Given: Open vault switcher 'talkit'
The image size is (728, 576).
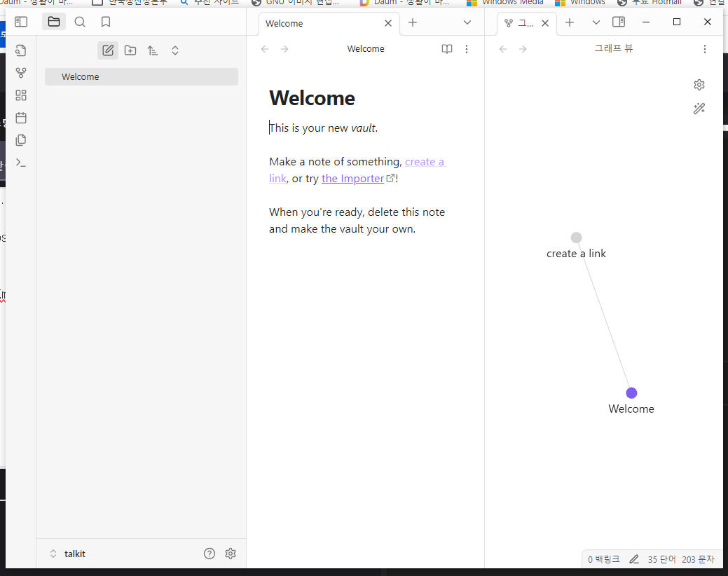Looking at the screenshot, I should (68, 554).
